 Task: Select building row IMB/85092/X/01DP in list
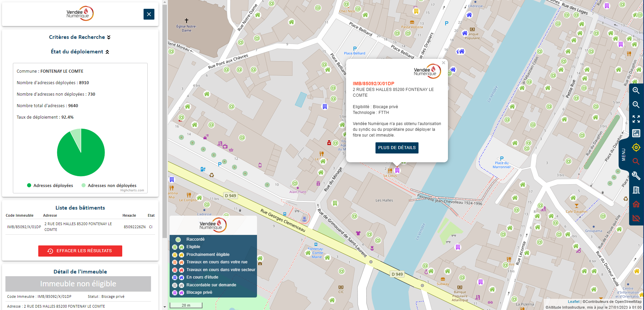point(80,227)
